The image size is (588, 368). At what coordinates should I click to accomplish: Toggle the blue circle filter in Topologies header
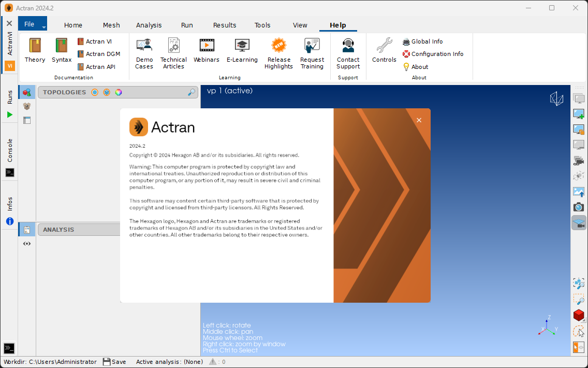click(95, 92)
